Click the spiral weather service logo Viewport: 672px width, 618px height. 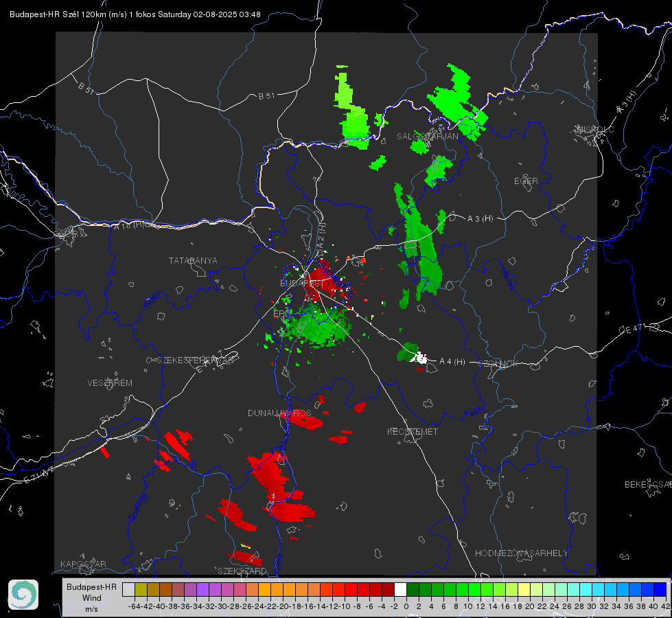23,595
